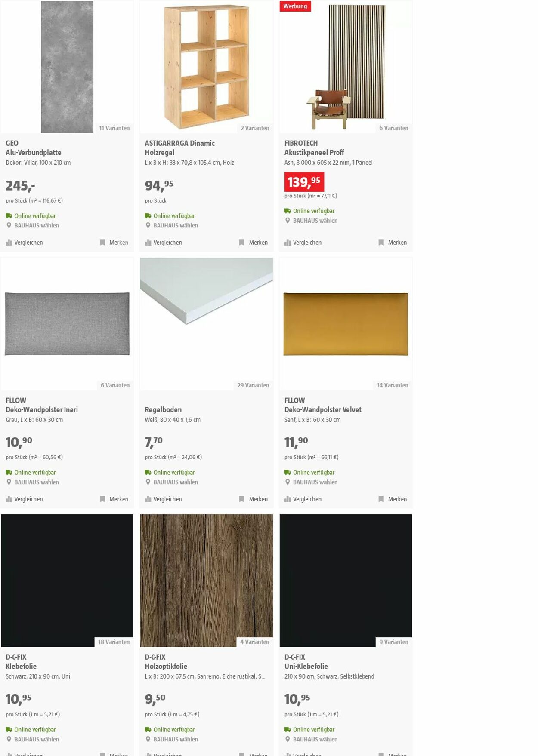Screen dimensions: 538x756
Task: Toggle Merken for Regalboden product
Action: tap(254, 499)
